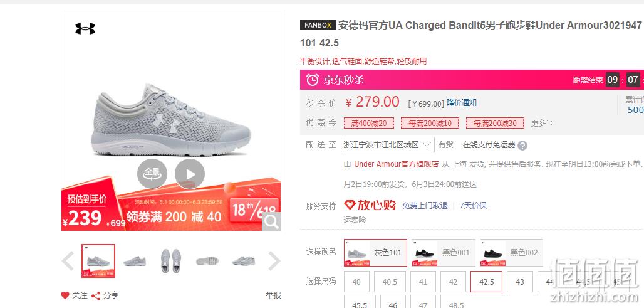The image size is (644, 308).
Task: Expand 更多 coupons list
Action: (542, 123)
